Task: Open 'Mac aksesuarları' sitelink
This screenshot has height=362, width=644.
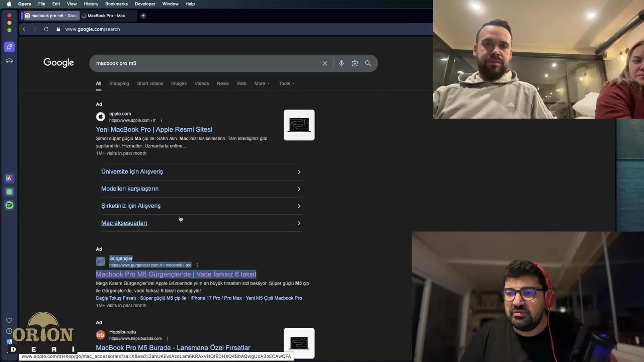Action: point(124,223)
